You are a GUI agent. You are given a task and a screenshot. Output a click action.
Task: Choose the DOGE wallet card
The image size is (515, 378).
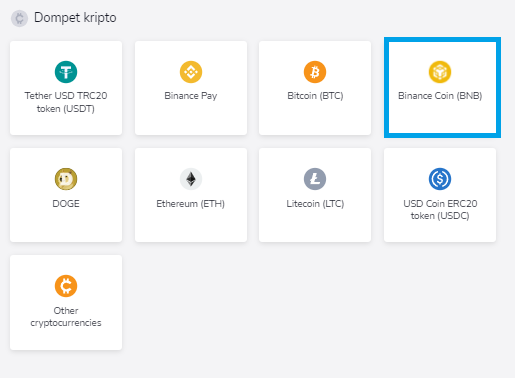click(66, 195)
